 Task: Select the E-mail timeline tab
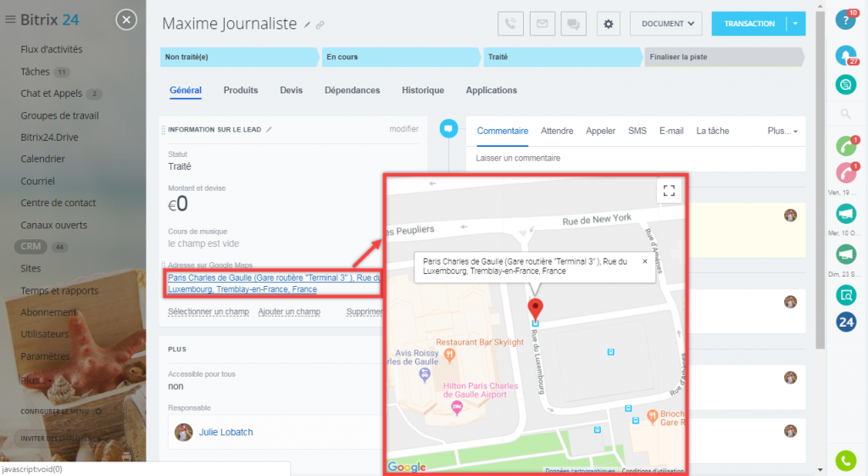[x=671, y=132]
